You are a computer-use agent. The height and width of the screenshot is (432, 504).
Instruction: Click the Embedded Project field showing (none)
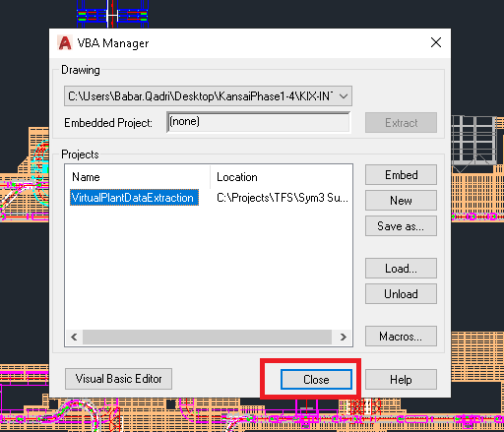coord(259,122)
